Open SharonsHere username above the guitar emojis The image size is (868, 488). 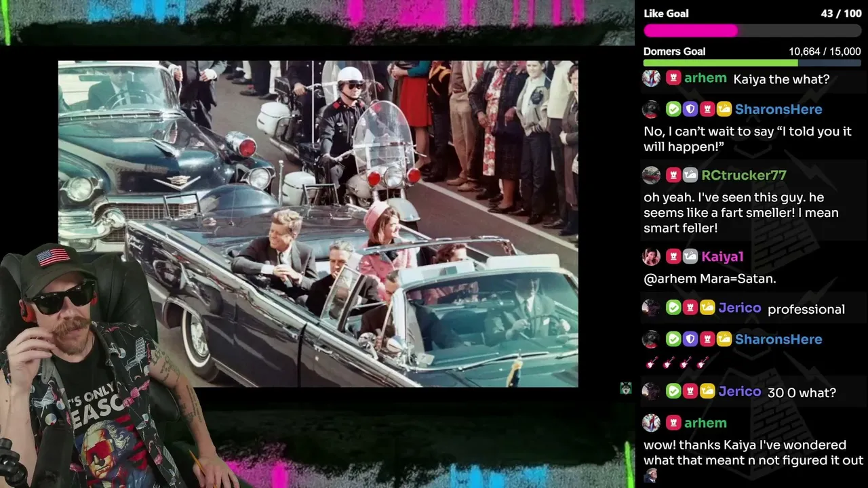[778, 339]
